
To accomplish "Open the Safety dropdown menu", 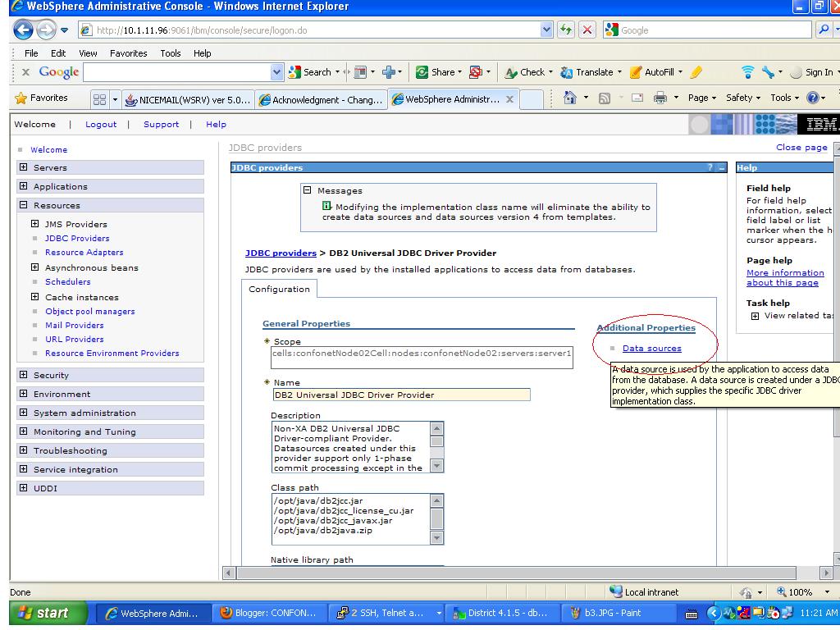I will [742, 98].
